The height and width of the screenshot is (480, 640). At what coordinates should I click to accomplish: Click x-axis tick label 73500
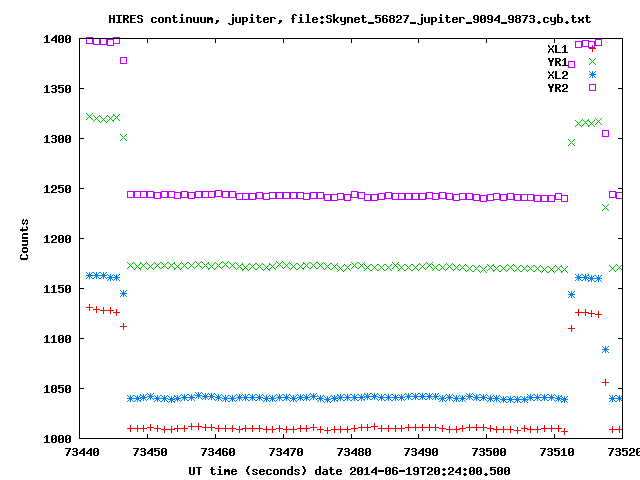pos(489,452)
